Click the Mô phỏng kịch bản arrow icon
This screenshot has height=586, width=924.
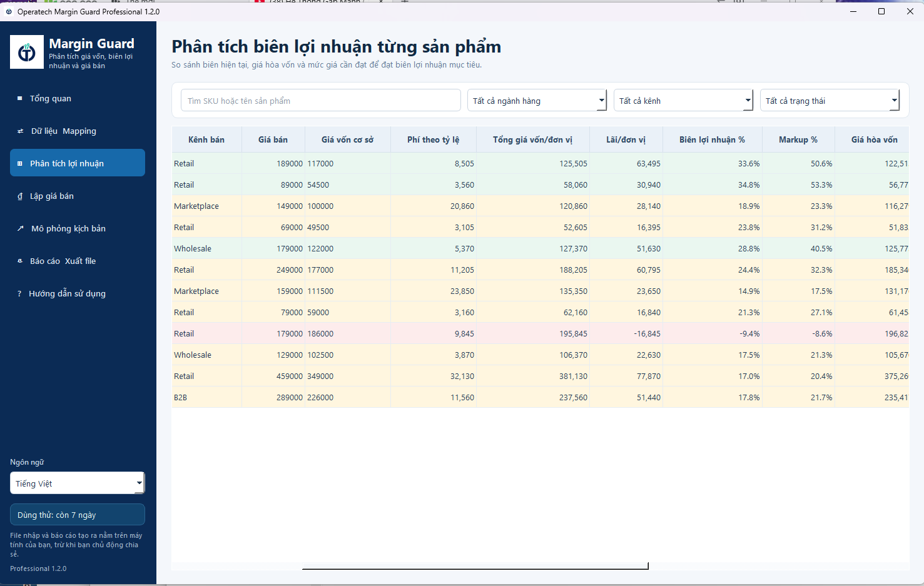[x=20, y=228]
